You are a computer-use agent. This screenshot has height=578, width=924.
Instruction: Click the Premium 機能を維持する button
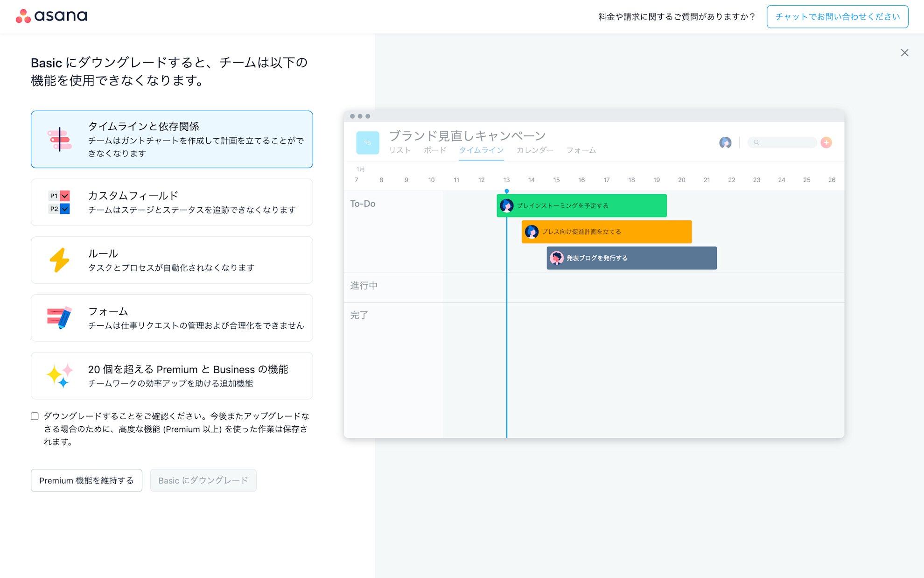point(86,480)
